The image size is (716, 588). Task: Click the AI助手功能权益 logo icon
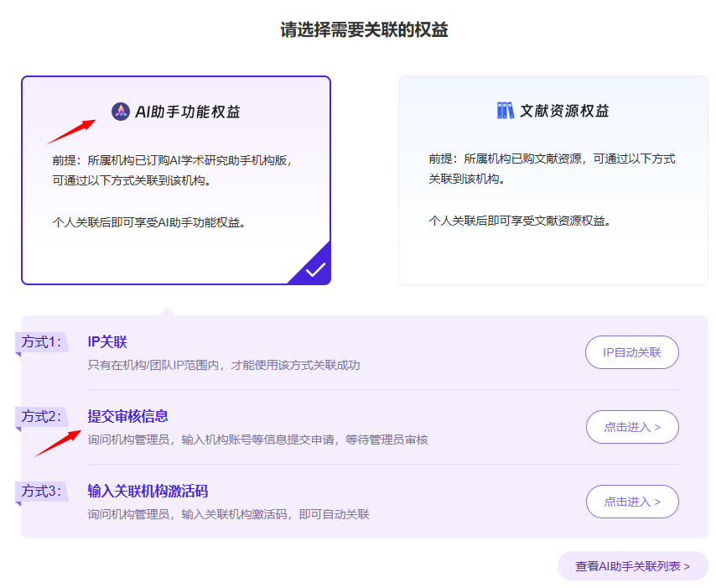pyautogui.click(x=121, y=112)
